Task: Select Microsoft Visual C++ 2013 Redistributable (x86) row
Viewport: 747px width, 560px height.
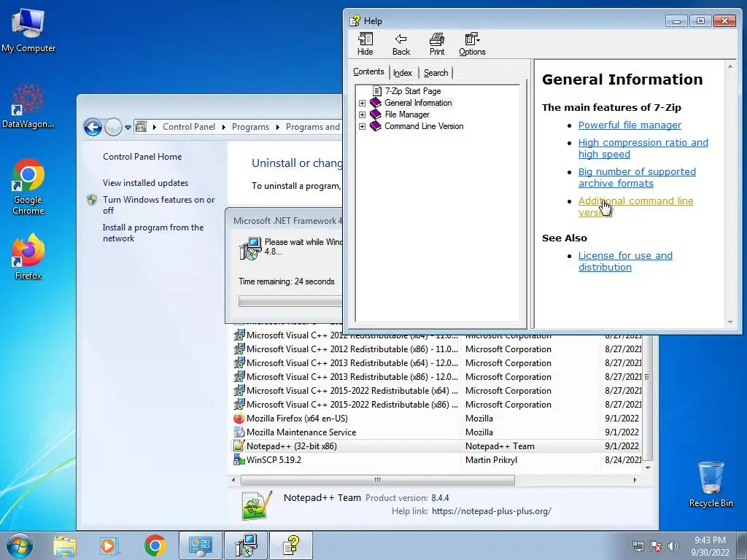Action: 437,377
